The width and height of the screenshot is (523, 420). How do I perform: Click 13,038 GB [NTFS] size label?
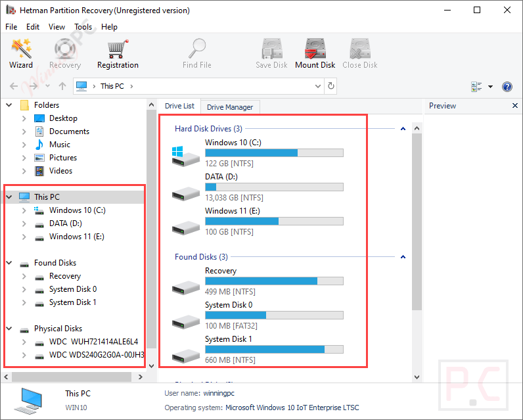pos(234,198)
